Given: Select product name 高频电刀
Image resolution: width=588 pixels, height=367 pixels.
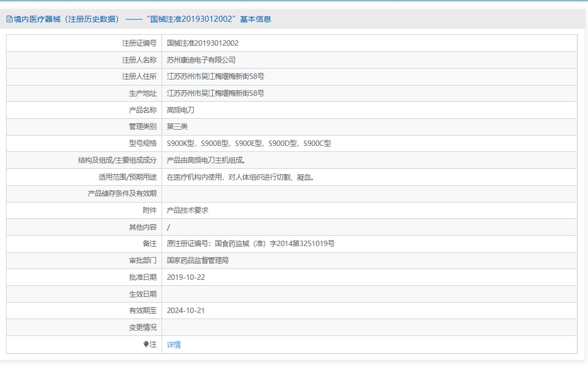Looking at the screenshot, I should [181, 110].
